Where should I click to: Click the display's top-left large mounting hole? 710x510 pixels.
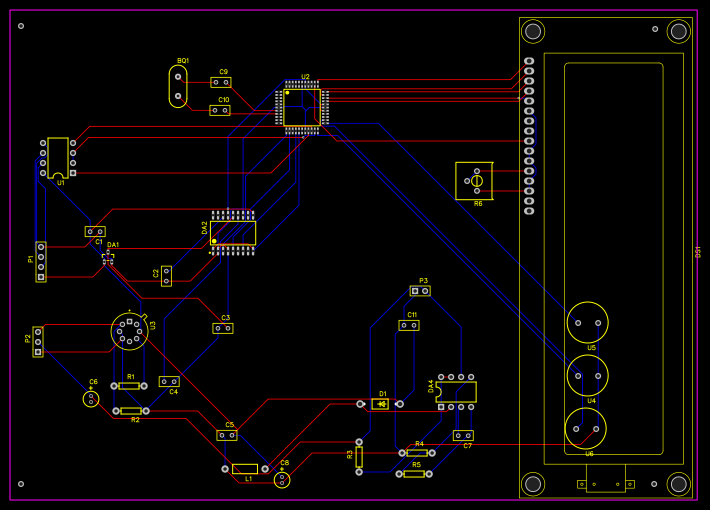pyautogui.click(x=533, y=32)
